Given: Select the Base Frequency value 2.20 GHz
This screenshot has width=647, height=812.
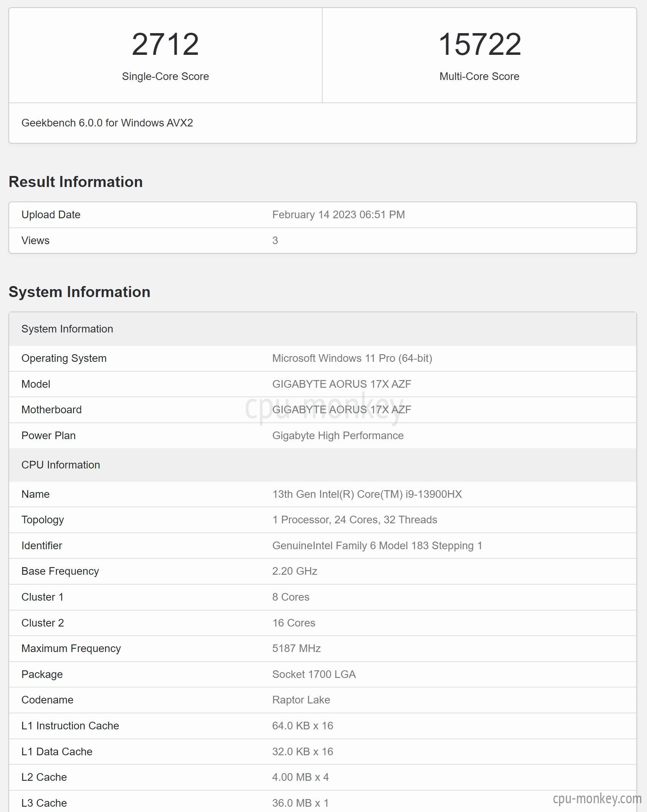Looking at the screenshot, I should point(295,571).
